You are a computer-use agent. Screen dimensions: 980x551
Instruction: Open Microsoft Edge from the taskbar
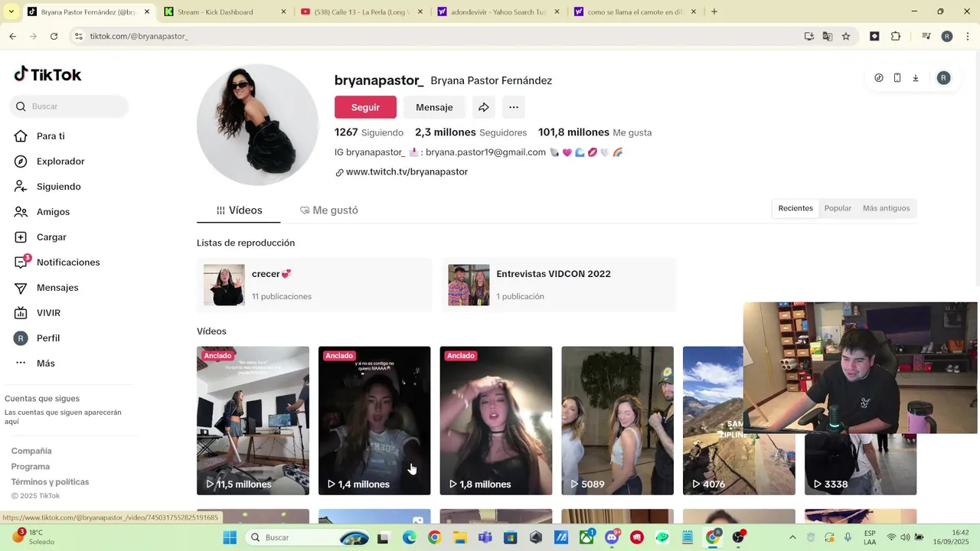click(x=409, y=537)
